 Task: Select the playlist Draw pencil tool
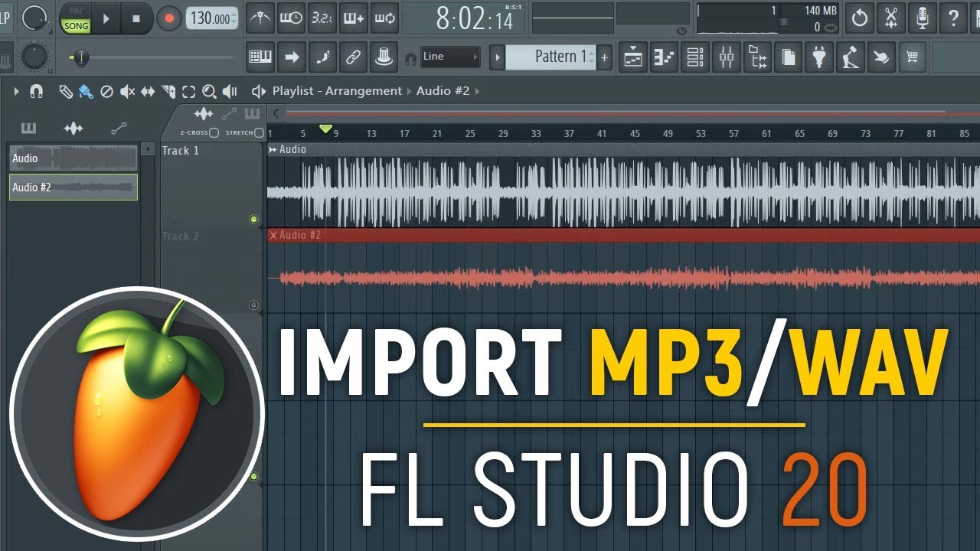66,92
